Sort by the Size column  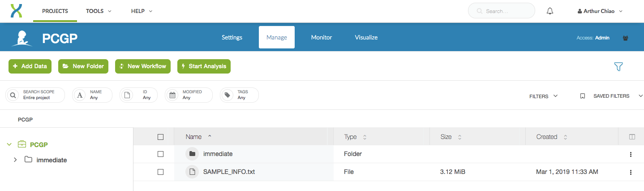coord(451,137)
